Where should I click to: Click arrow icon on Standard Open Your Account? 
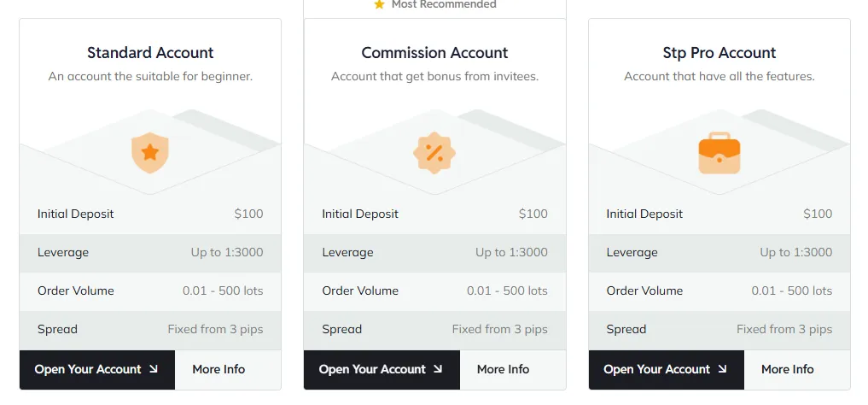point(154,369)
